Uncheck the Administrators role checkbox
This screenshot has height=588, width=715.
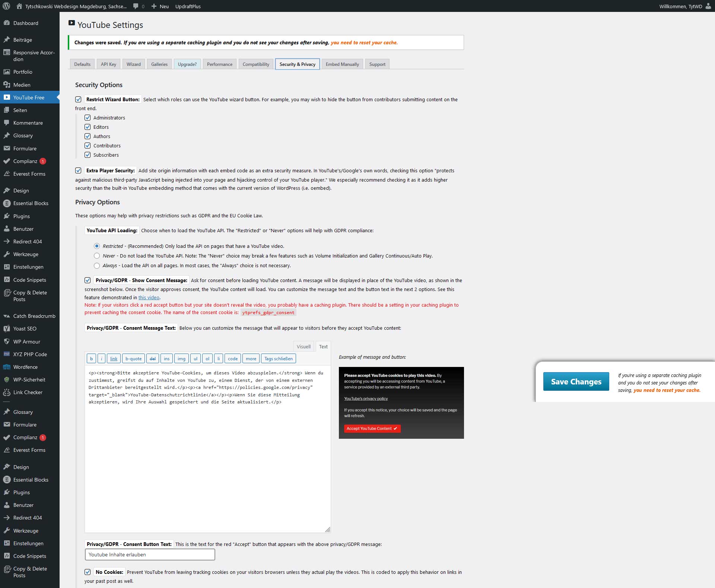click(88, 118)
